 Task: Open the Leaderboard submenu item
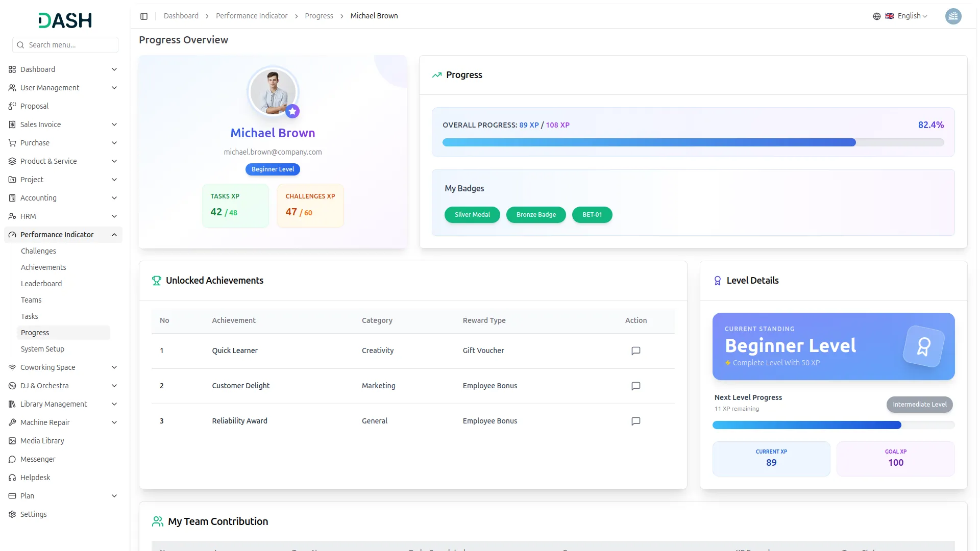(41, 284)
